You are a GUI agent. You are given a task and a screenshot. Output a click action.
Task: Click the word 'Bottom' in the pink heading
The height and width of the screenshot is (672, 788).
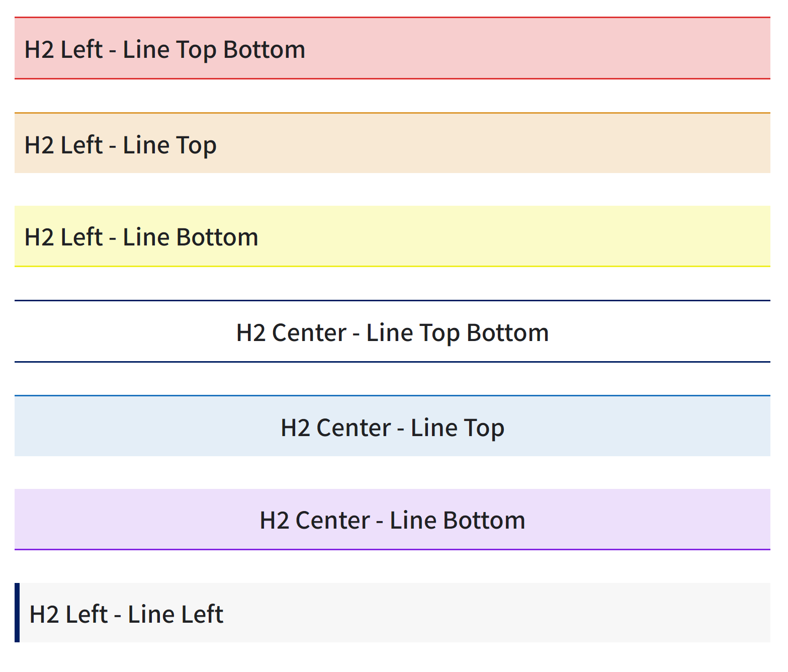point(264,49)
